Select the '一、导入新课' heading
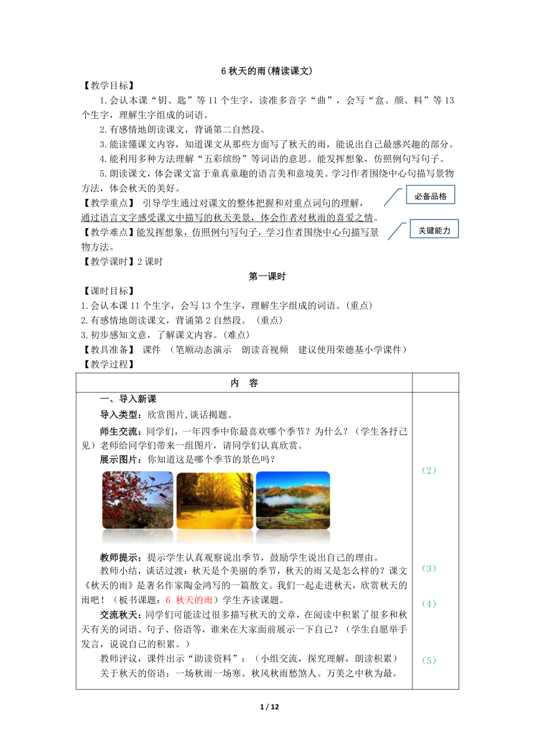 coord(129,399)
